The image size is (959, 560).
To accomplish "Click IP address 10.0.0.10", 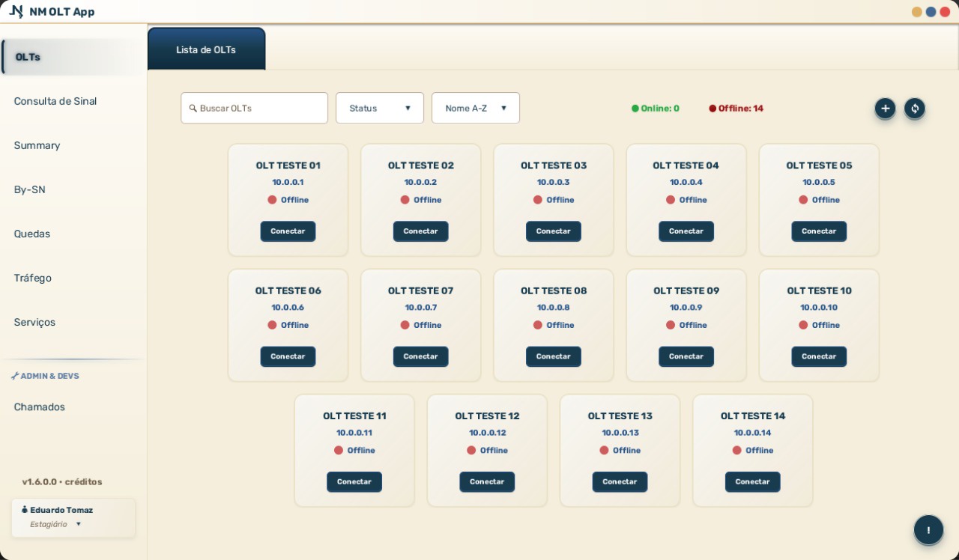I will [819, 308].
